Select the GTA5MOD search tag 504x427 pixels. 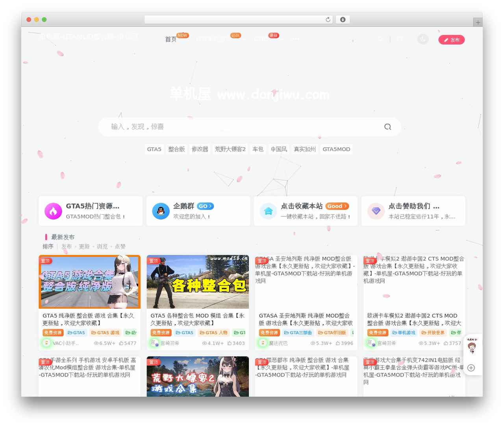point(336,149)
